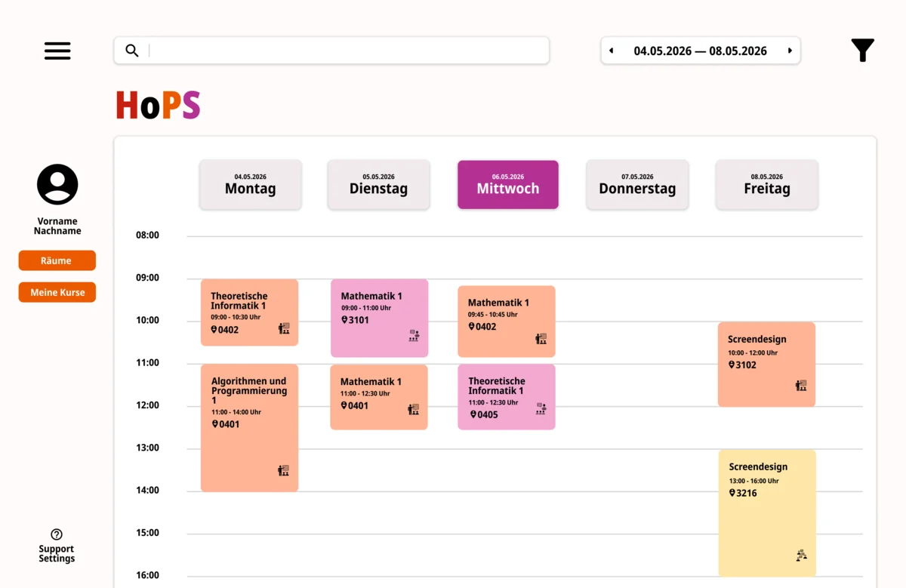The height and width of the screenshot is (588, 906).
Task: Select the Montag day tab
Action: pos(250,184)
